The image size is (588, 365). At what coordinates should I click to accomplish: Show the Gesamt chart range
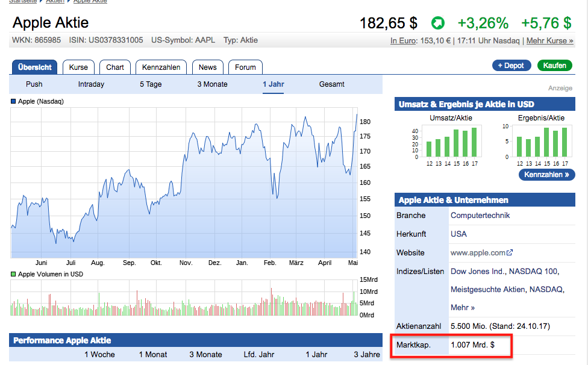click(332, 84)
